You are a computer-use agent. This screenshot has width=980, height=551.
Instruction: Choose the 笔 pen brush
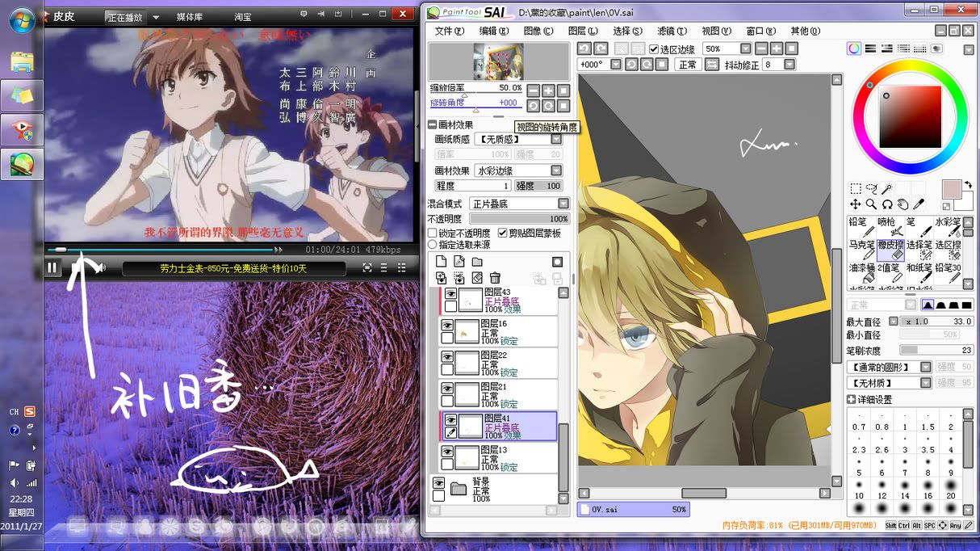(919, 227)
